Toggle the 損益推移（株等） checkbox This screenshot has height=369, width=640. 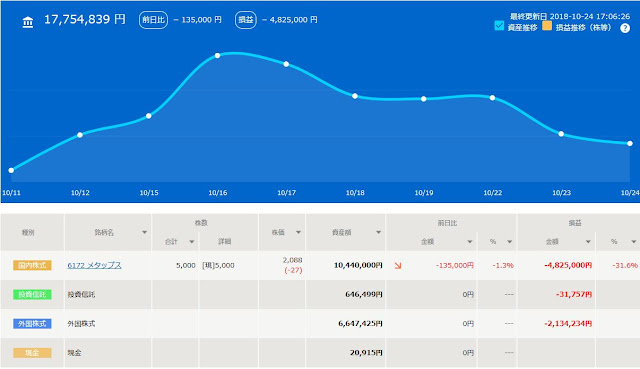(547, 26)
